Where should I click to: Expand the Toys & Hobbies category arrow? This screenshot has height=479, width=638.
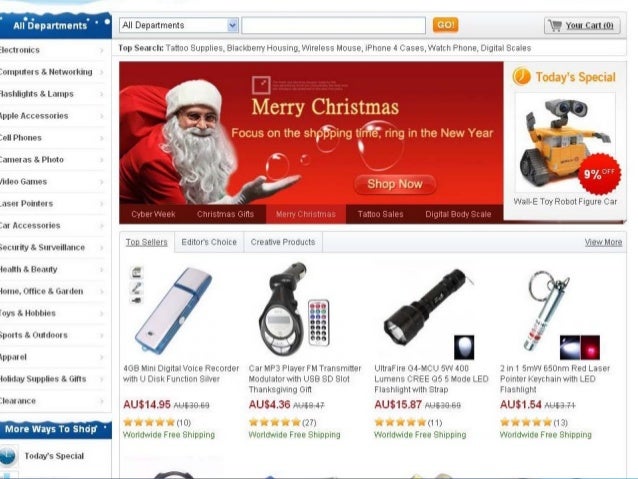pos(101,313)
